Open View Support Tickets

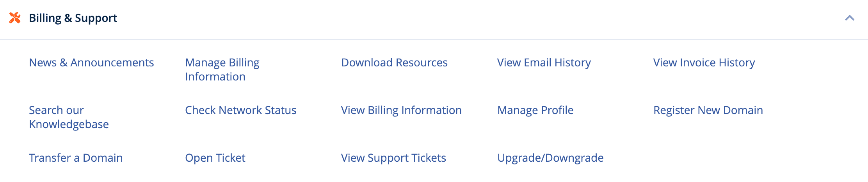[393, 158]
